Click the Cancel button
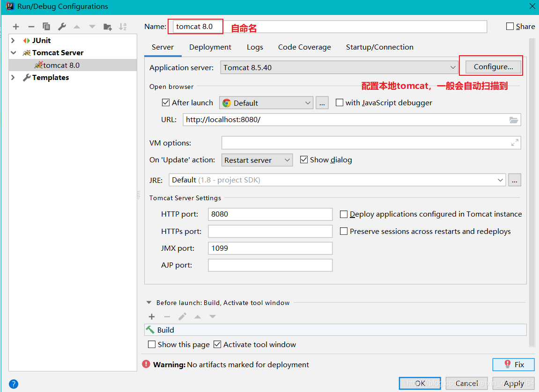The height and width of the screenshot is (392, 539). pos(466,383)
